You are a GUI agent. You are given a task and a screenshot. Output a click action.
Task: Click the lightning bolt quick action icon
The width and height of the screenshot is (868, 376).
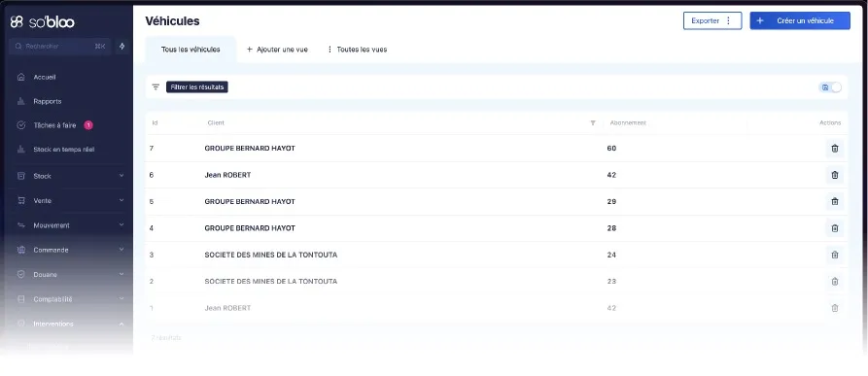point(122,47)
